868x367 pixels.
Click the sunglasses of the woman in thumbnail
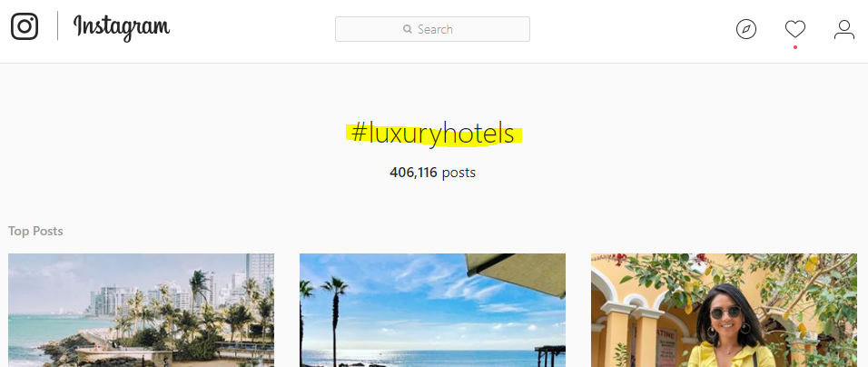pyautogui.click(x=725, y=312)
